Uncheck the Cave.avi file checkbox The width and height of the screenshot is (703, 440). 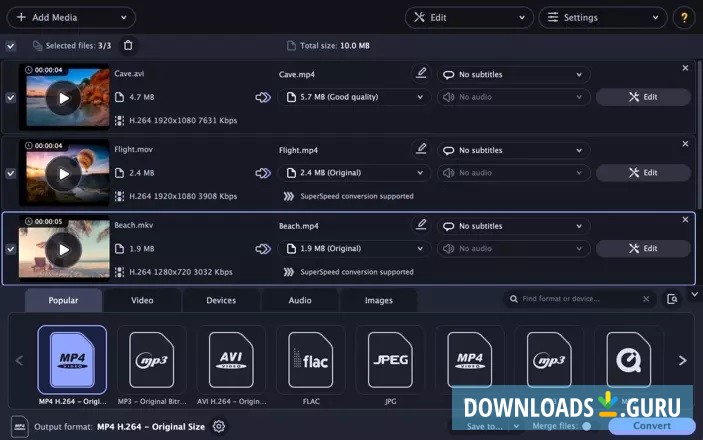(10, 97)
